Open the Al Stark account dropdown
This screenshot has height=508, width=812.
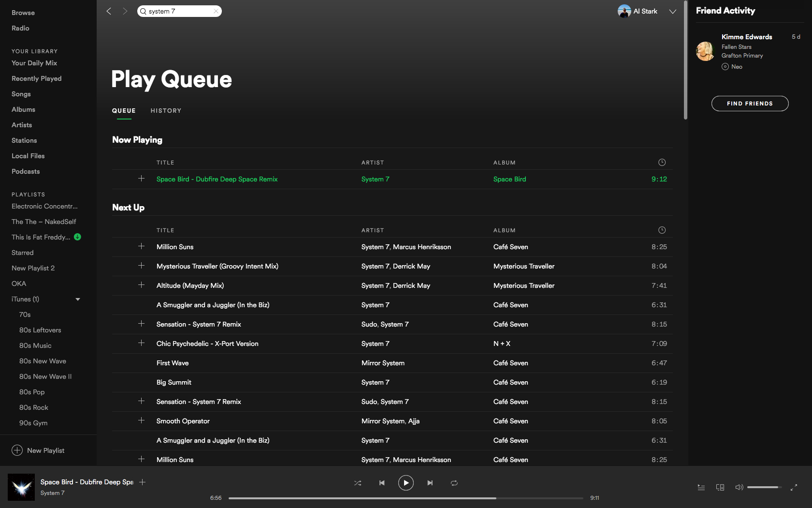pyautogui.click(x=672, y=12)
